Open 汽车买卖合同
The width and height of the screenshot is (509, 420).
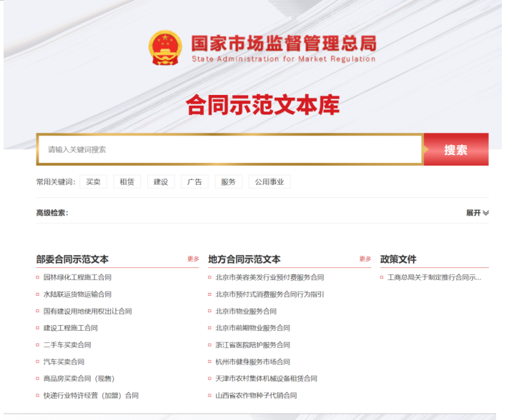coord(64,361)
